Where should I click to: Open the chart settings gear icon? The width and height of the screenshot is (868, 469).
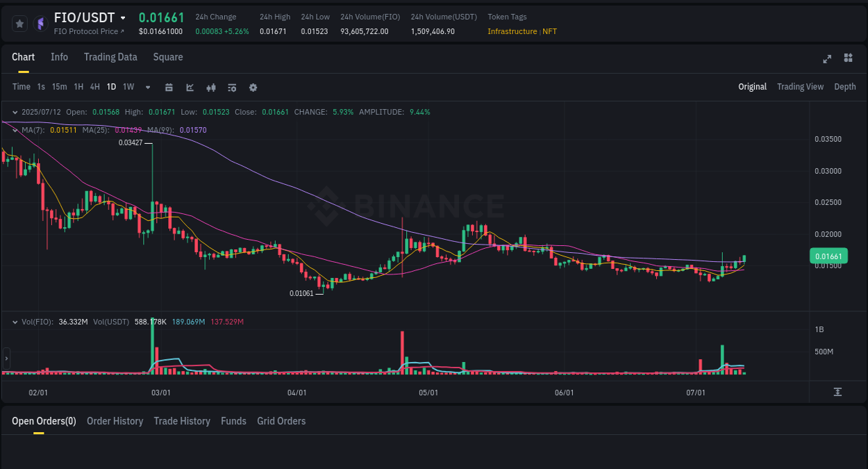point(253,87)
